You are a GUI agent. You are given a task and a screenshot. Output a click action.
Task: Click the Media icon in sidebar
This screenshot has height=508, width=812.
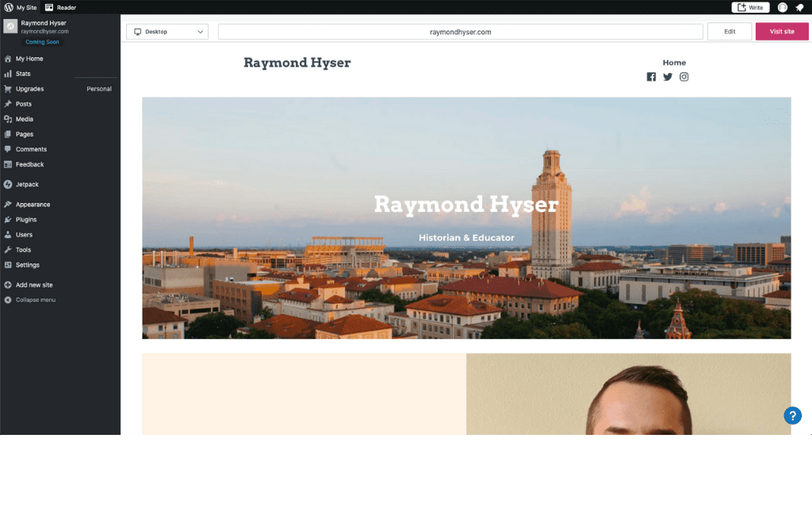pos(8,119)
